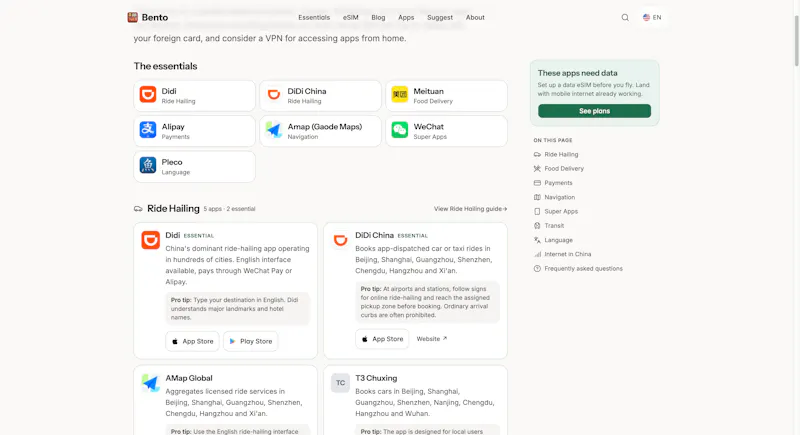Click the question icon beside Frequently asked questions
Screen dimensions: 800x435
[x=537, y=269]
